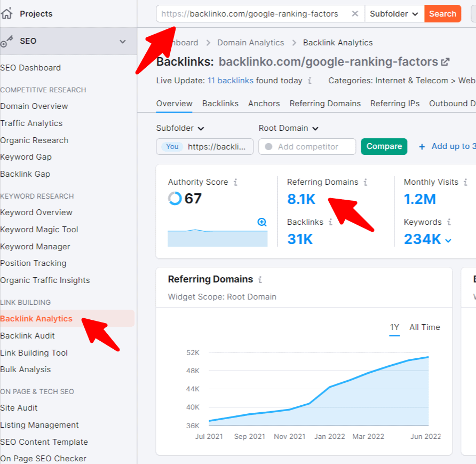Clear the search field using the X icon

click(x=355, y=13)
